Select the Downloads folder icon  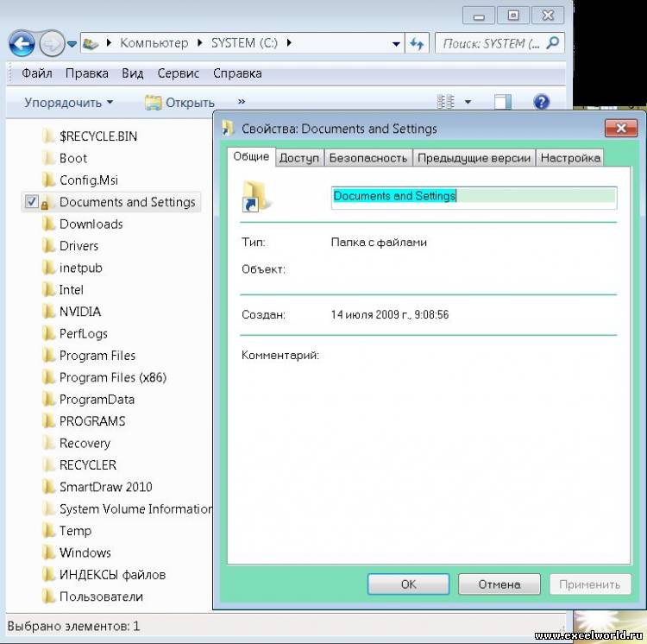coord(48,224)
